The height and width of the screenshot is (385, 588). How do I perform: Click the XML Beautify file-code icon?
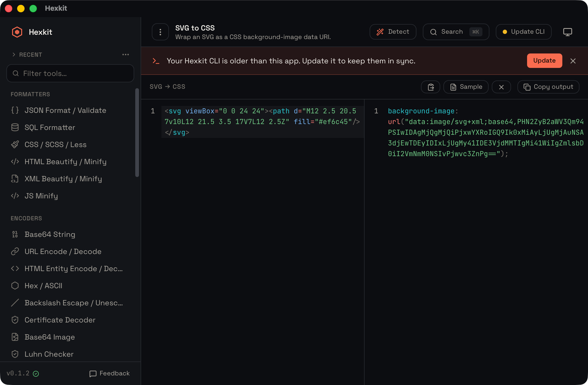click(15, 179)
